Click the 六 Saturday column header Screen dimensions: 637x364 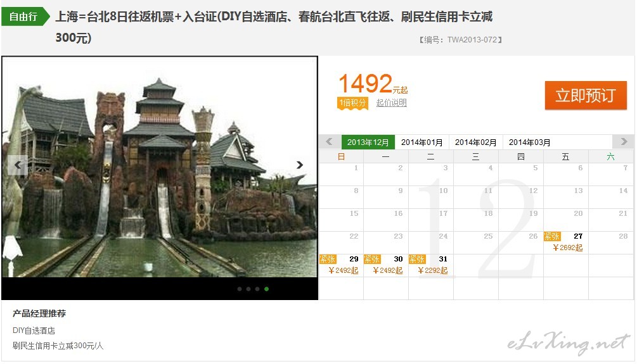point(610,156)
